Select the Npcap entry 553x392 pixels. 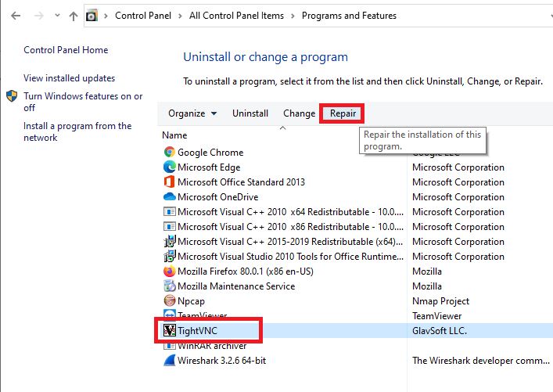point(191,301)
